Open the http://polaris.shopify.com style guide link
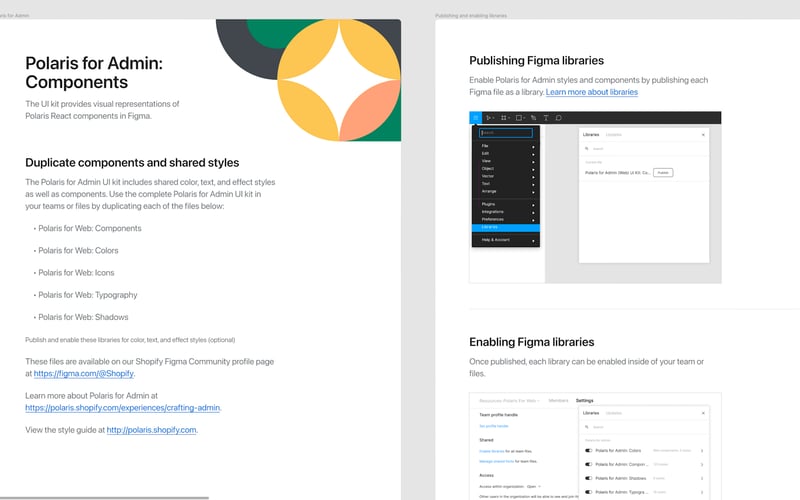 pyautogui.click(x=151, y=430)
